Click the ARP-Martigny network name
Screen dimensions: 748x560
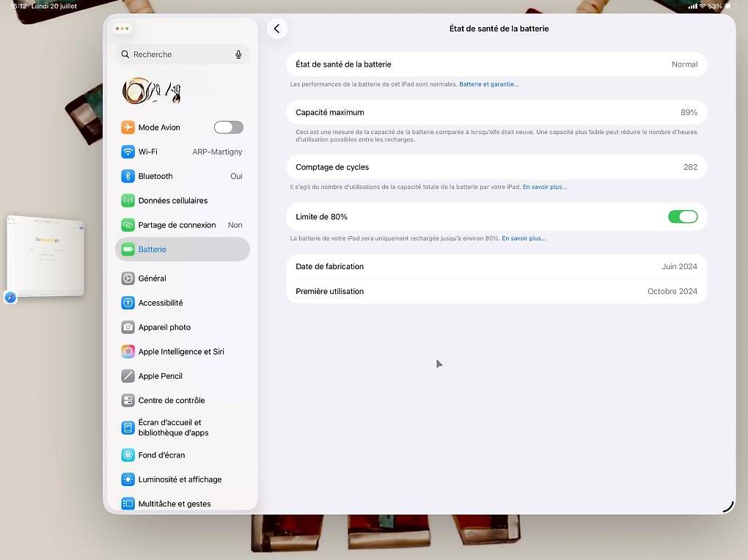coord(217,152)
